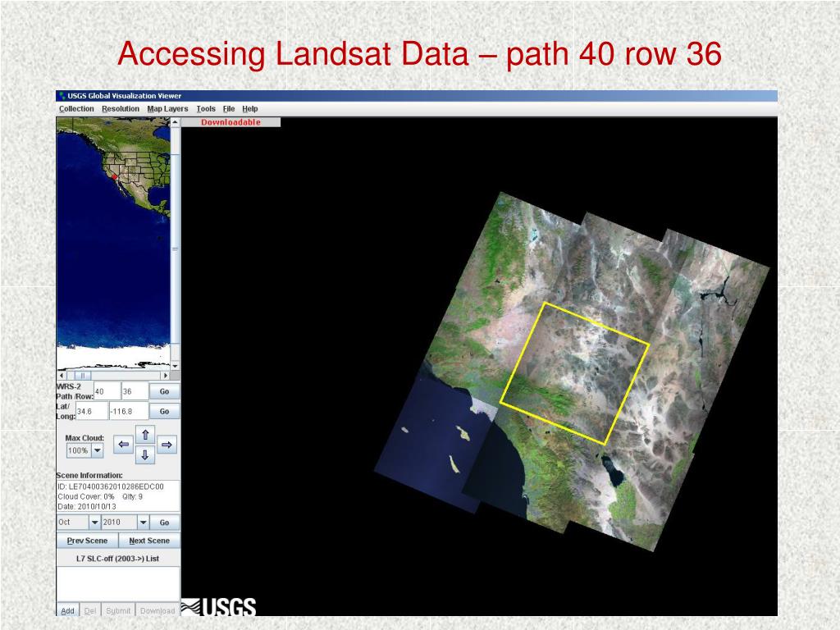Click the L7 SLC-off (2003->) List heading
The height and width of the screenshot is (630, 840).
coord(118,558)
